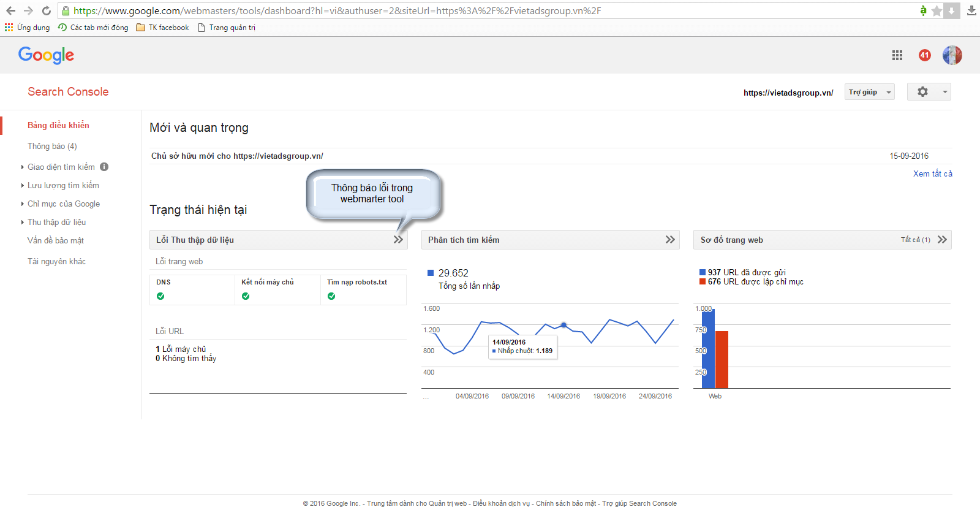Open Trang quản trị bookmark
The image size is (980, 507).
[x=227, y=28]
